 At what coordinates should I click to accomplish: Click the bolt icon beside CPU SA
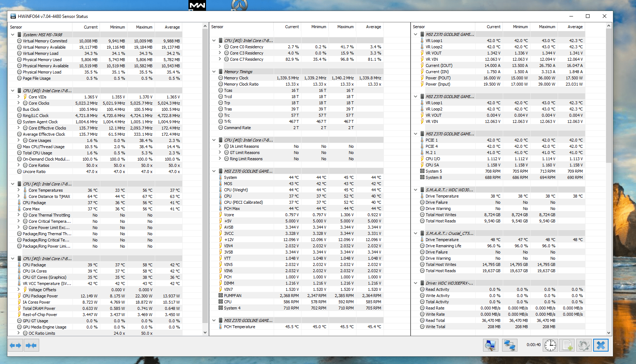[422, 165]
